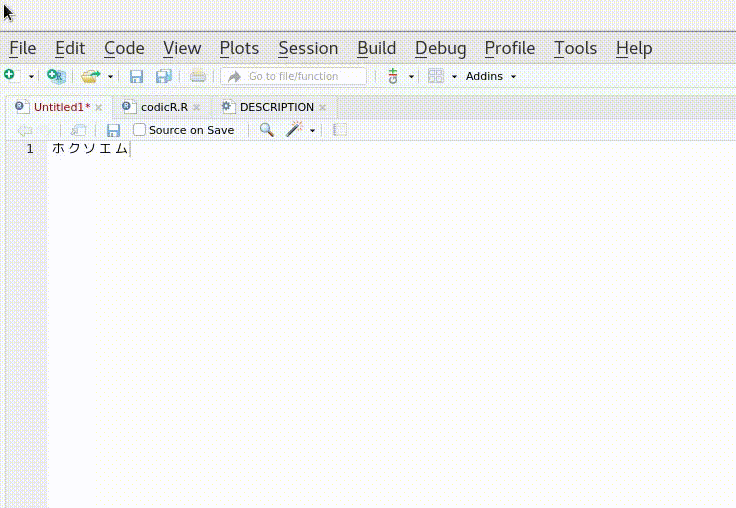Viewport: 736px width, 508px height.
Task: Expand the version control dropdown arrow
Action: click(x=411, y=76)
